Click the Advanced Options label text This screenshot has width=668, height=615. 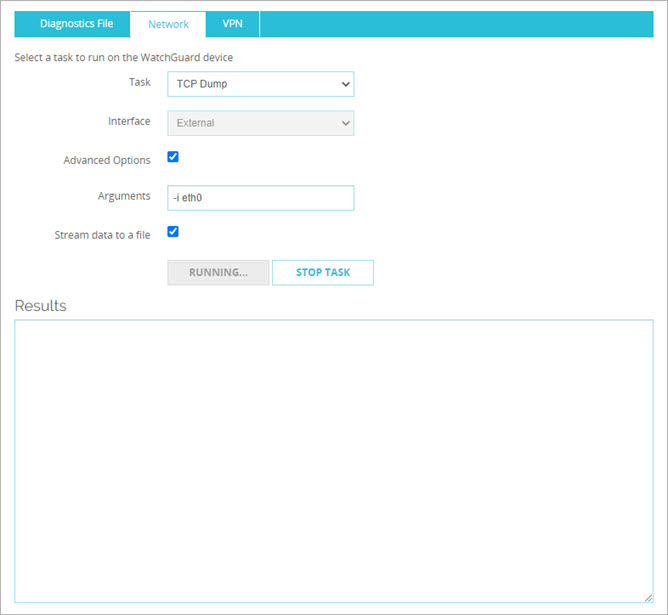click(107, 160)
